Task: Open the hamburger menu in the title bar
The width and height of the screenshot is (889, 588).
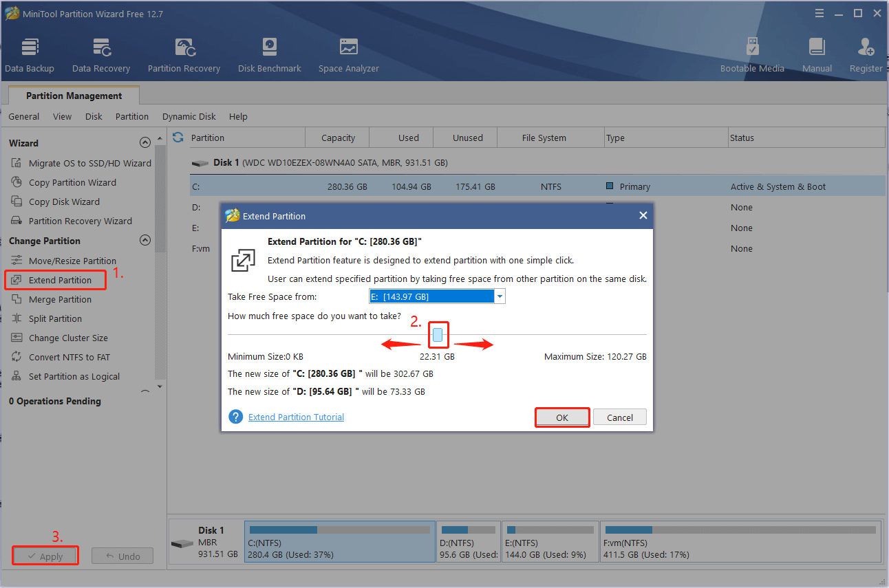Action: click(819, 13)
